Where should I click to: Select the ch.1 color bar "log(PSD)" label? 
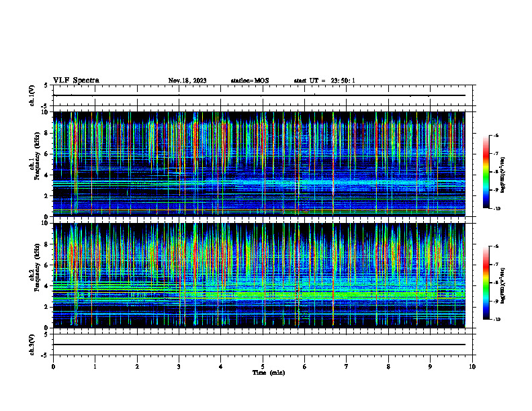tap(502, 175)
